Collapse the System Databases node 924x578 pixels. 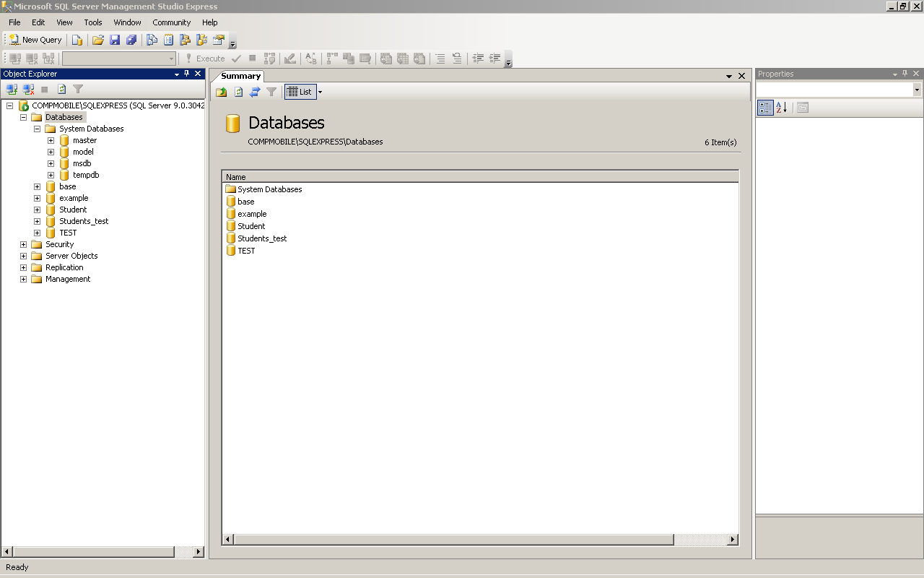click(x=37, y=129)
